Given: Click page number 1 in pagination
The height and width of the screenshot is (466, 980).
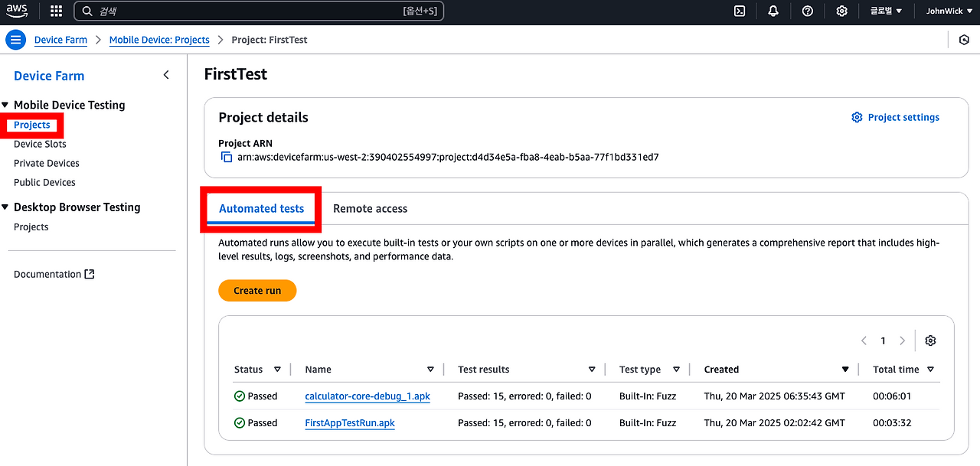Looking at the screenshot, I should tap(883, 341).
